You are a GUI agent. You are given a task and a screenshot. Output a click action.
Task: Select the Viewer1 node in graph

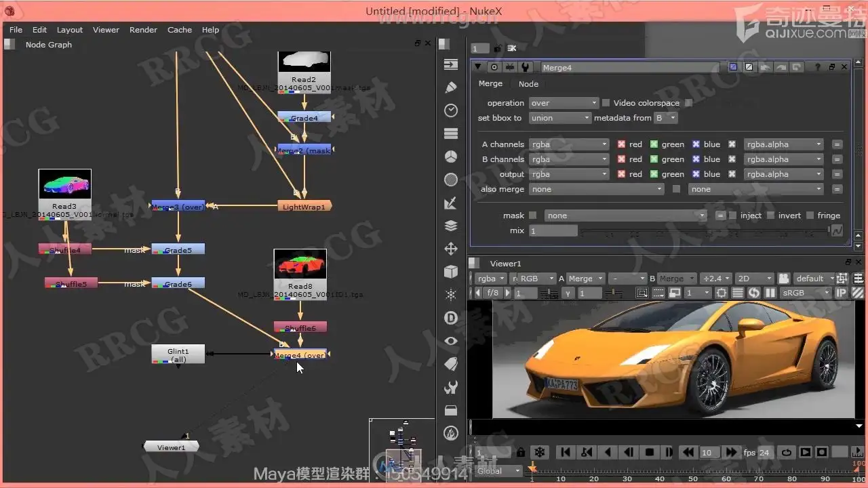click(x=171, y=447)
